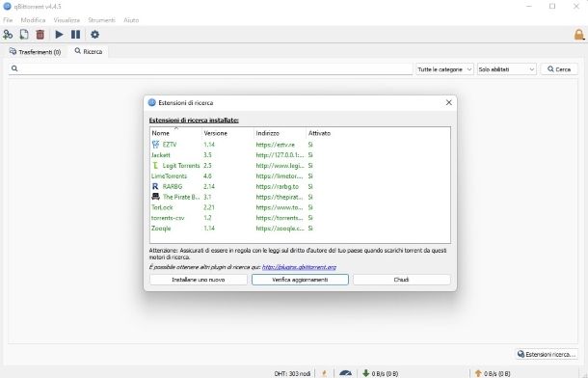Click the Cerca search button

coord(559,69)
